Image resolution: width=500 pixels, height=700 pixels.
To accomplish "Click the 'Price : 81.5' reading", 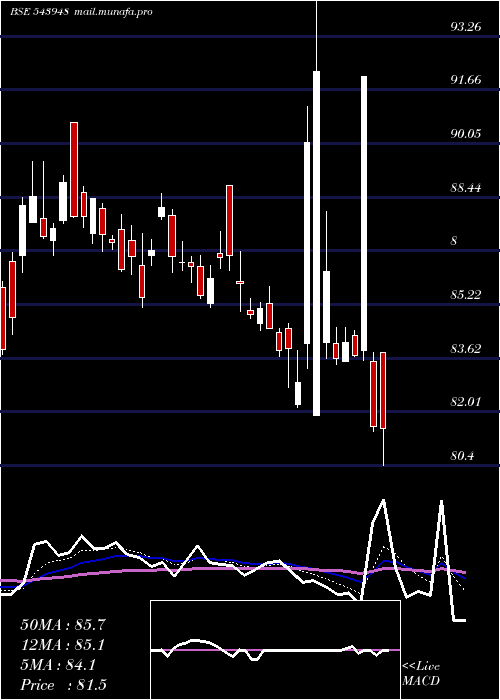I will [x=63, y=685].
